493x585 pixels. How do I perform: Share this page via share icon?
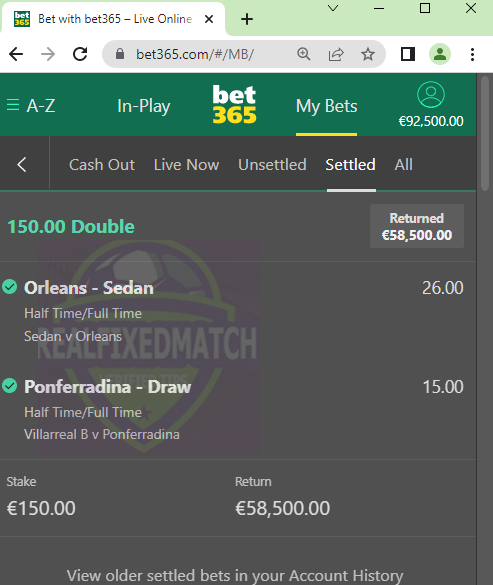point(336,54)
